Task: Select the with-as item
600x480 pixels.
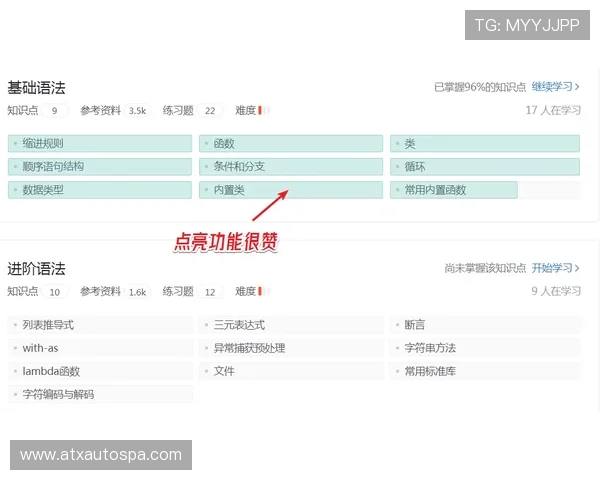Action: point(100,348)
